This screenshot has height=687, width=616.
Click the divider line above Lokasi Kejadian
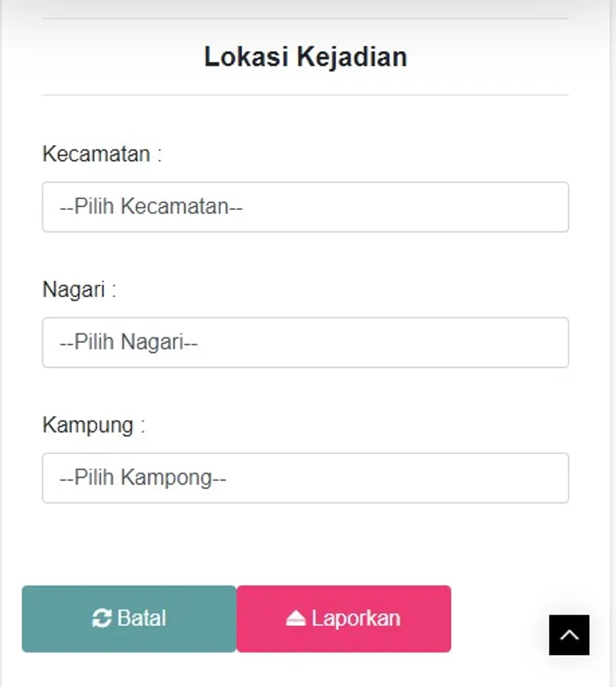[x=305, y=18]
